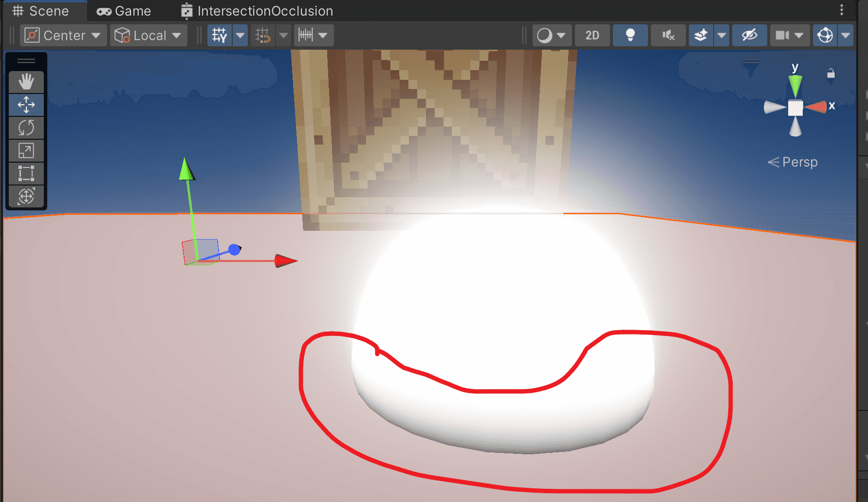Image resolution: width=868 pixels, height=502 pixels.
Task: Toggle scene audio mute icon
Action: coord(668,36)
